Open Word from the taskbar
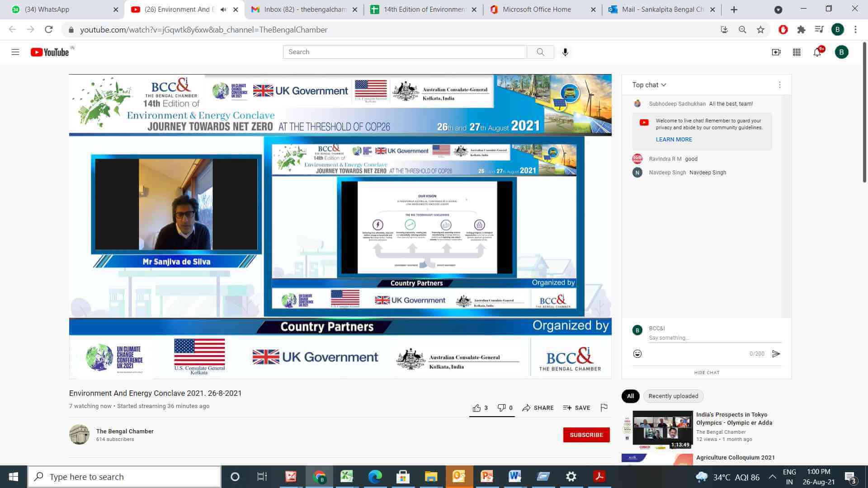This screenshot has height=488, width=868. [514, 477]
